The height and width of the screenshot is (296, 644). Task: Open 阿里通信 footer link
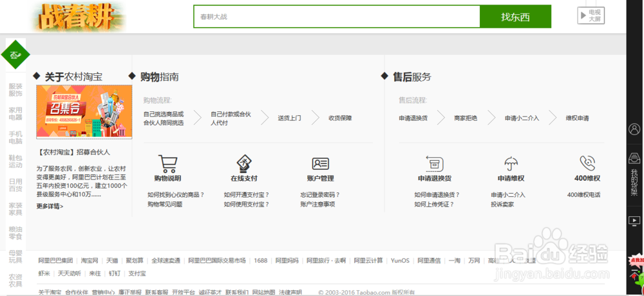(x=429, y=261)
